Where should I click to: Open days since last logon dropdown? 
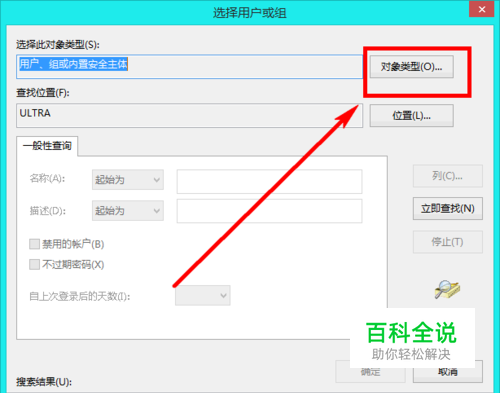click(203, 295)
